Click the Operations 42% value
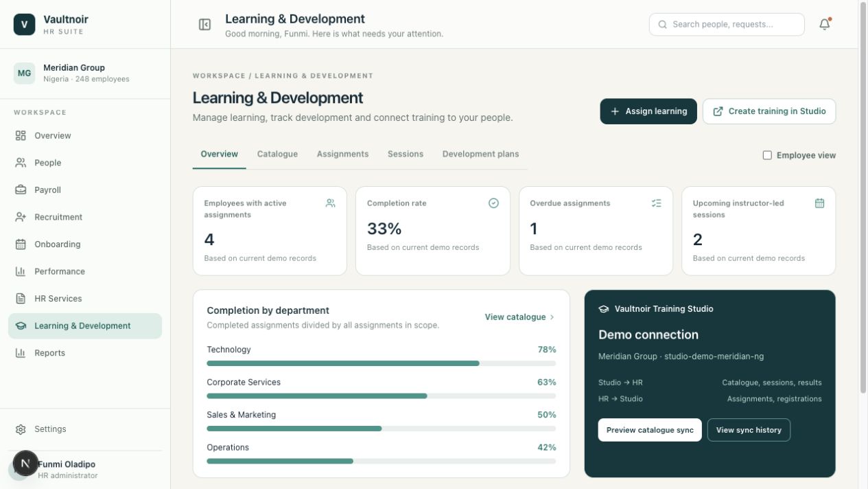 click(x=547, y=448)
